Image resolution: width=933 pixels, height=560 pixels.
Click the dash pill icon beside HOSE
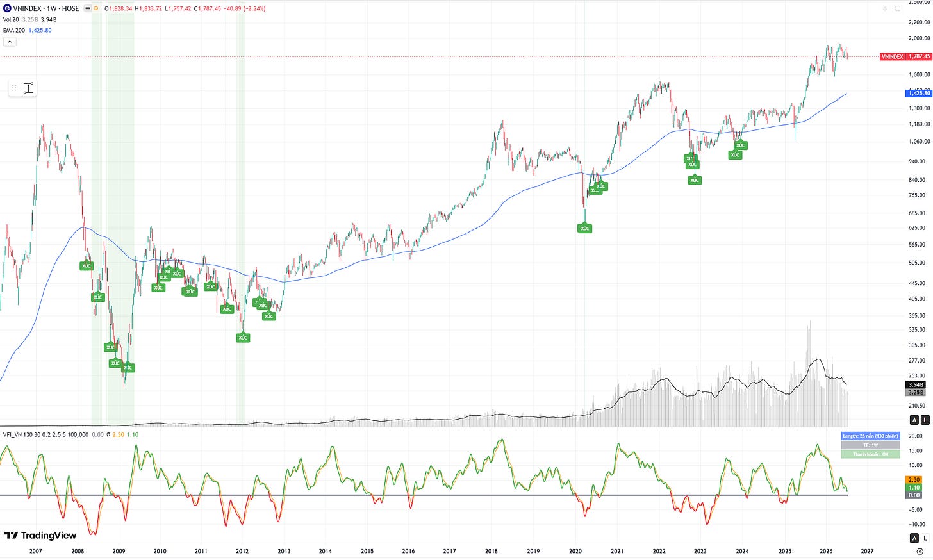88,8
